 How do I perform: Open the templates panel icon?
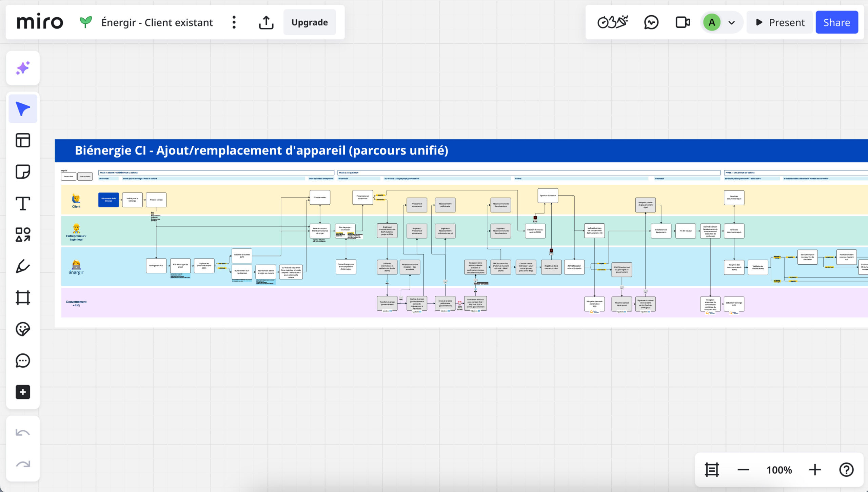23,140
